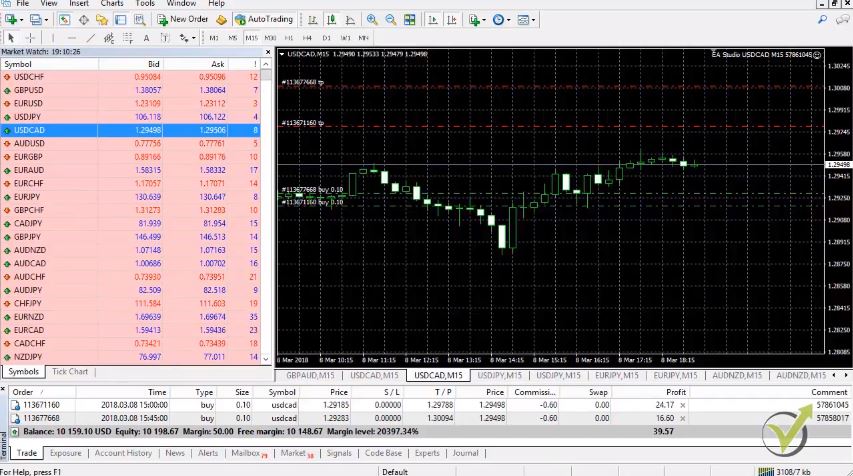Toggle chart Auto Scroll

(x=433, y=20)
